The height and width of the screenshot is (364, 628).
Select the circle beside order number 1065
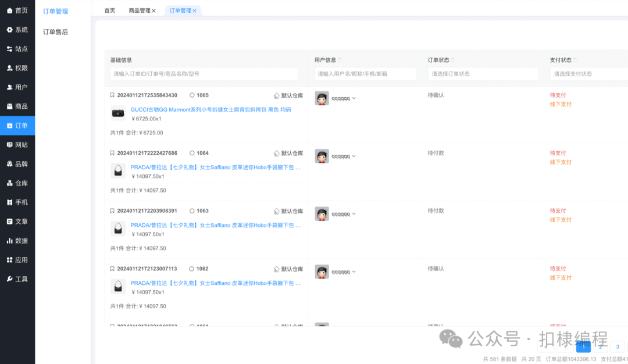click(x=192, y=95)
